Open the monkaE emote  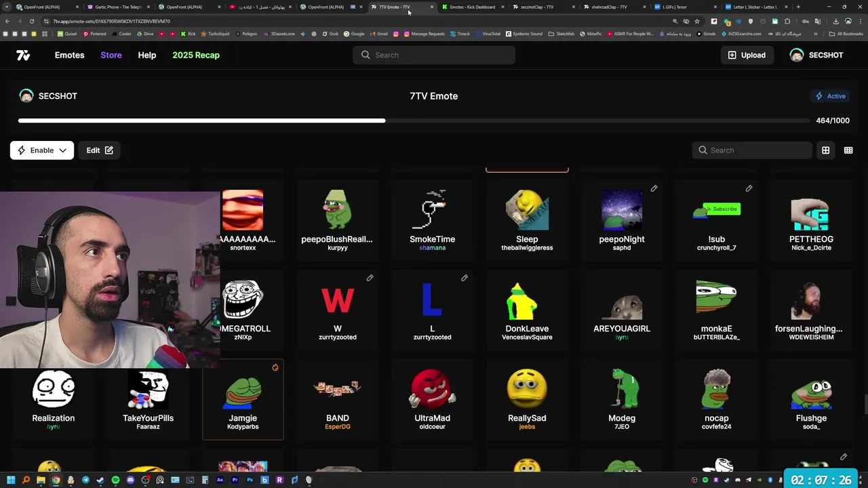717,310
